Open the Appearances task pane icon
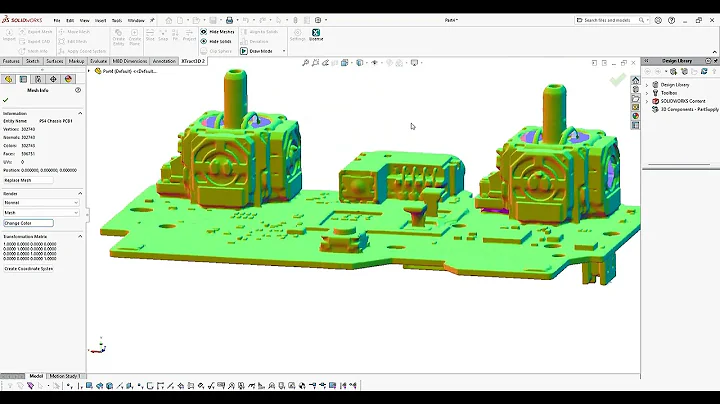Image resolution: width=720 pixels, height=404 pixels. pyautogui.click(x=636, y=116)
